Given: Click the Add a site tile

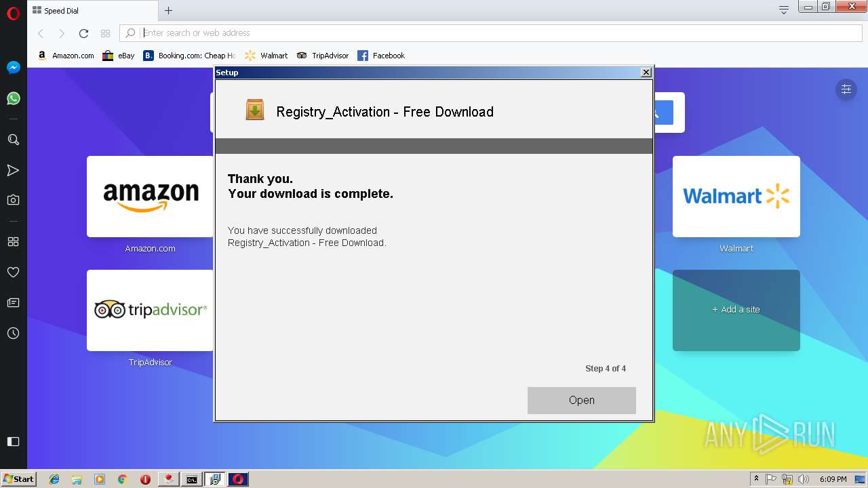Looking at the screenshot, I should point(736,310).
